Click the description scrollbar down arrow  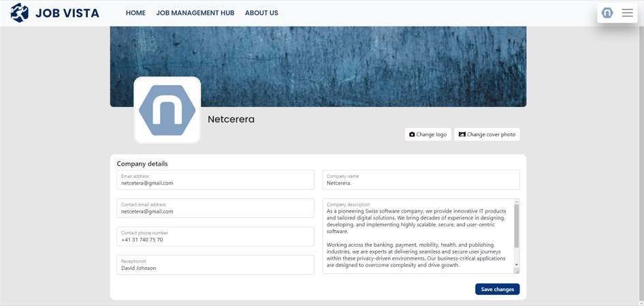(x=517, y=265)
